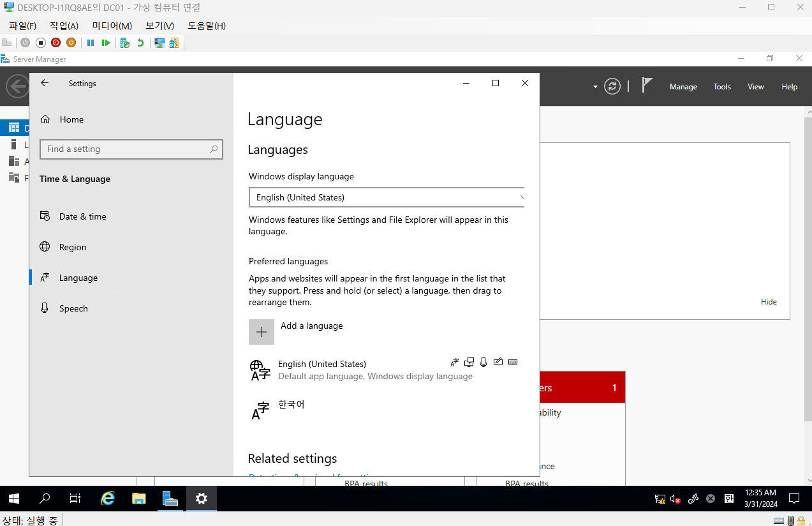Open Date & time settings
Image resolution: width=812 pixels, height=526 pixels.
pyautogui.click(x=83, y=216)
